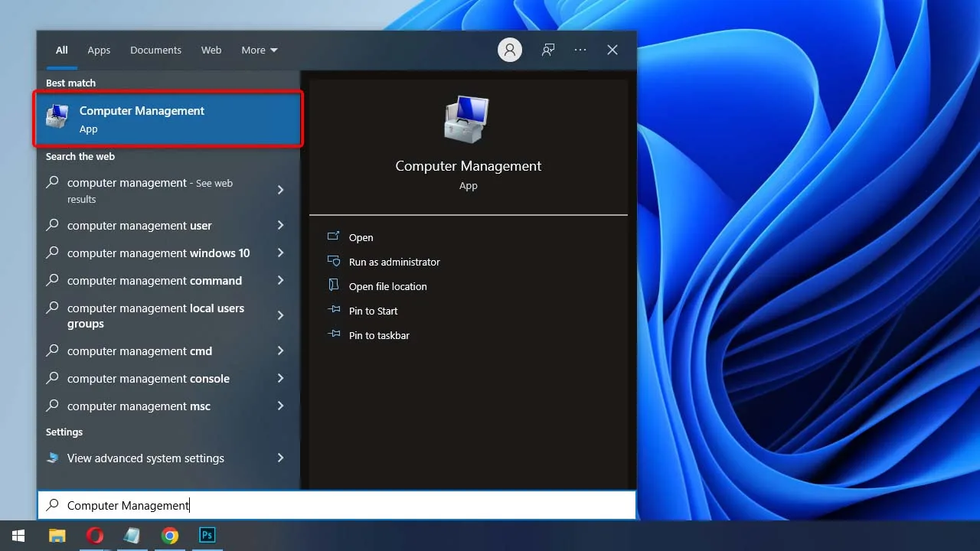This screenshot has width=980, height=551.
Task: Choose Open in the app actions
Action: coord(361,237)
